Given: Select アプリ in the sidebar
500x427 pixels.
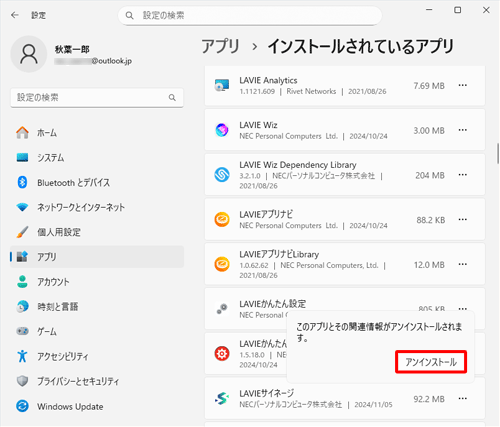Looking at the screenshot, I should 97,257.
